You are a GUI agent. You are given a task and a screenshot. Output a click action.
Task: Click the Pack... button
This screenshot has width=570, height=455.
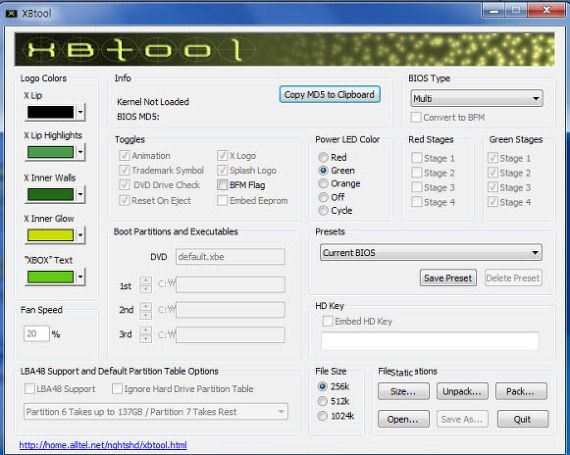[x=521, y=391]
